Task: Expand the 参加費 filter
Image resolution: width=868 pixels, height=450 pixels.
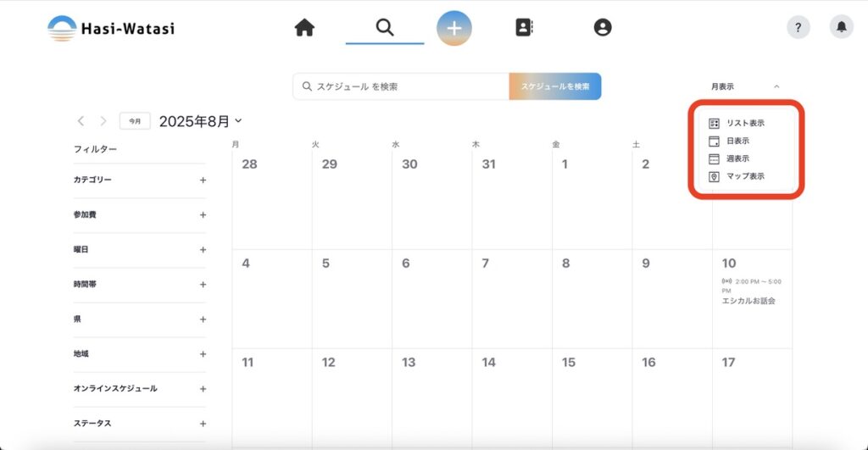Action: tap(203, 214)
